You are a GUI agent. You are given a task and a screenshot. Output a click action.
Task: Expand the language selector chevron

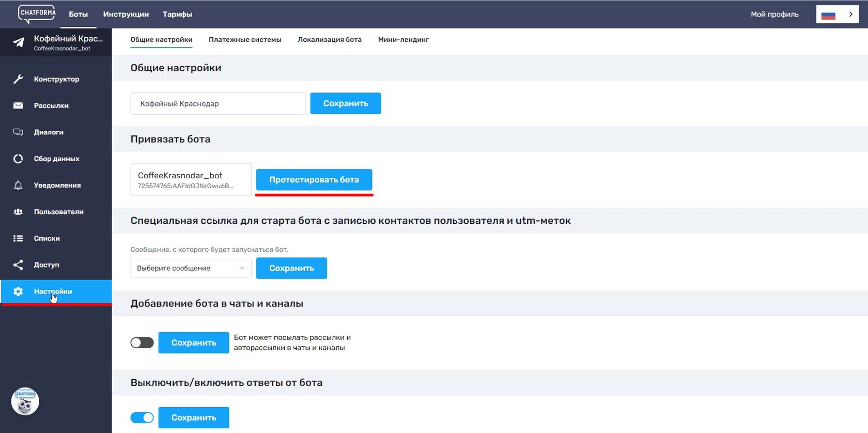(x=850, y=14)
